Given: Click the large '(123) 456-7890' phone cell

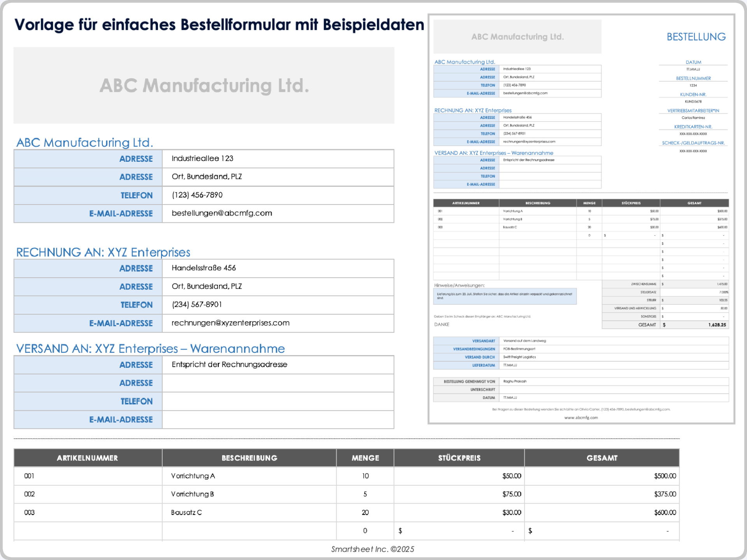Looking at the screenshot, I should 278,195.
